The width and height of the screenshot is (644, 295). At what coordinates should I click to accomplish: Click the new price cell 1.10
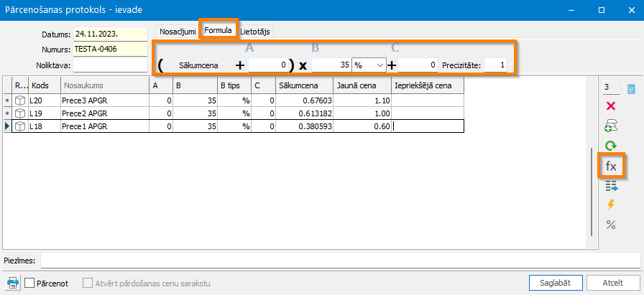362,100
